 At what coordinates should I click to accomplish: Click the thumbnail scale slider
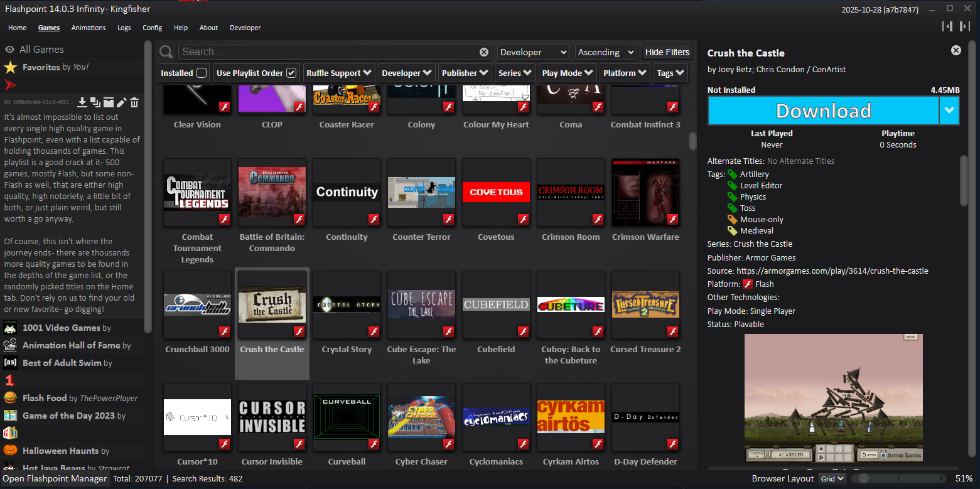click(899, 478)
